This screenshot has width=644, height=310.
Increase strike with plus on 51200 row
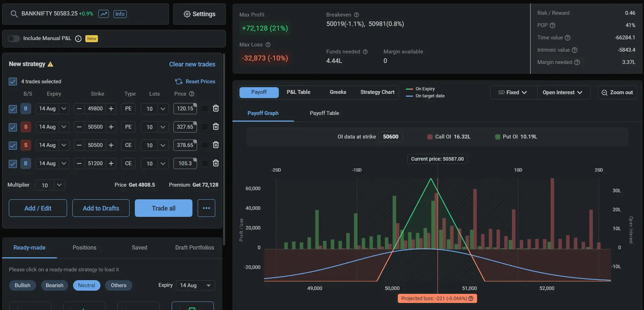[x=111, y=163]
